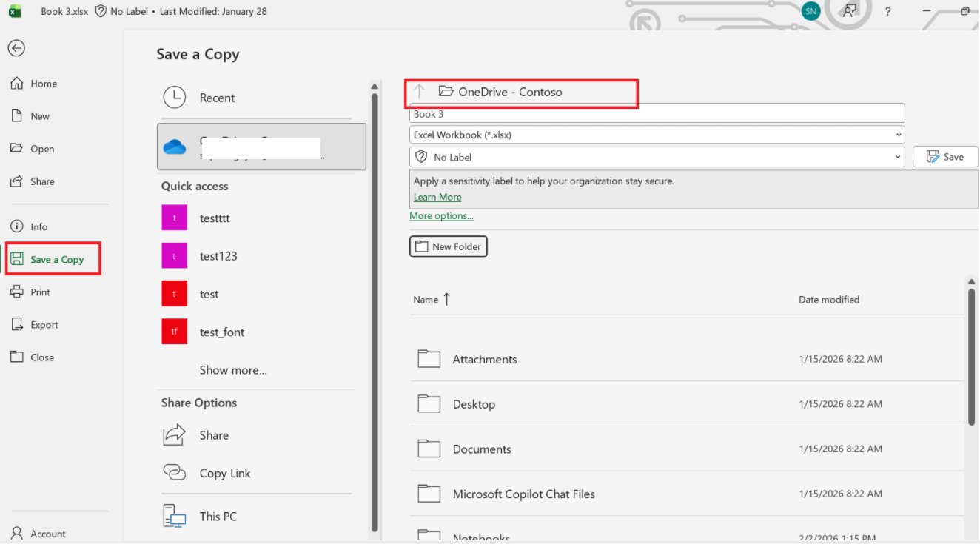The height and width of the screenshot is (544, 980).
Task: Select the OneDrive cloud location
Action: pyautogui.click(x=261, y=147)
